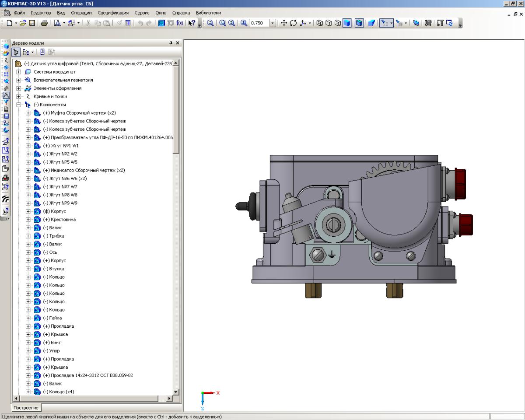This screenshot has height=420, width=525.
Task: Switch to the Построение tab
Action: pos(26,408)
